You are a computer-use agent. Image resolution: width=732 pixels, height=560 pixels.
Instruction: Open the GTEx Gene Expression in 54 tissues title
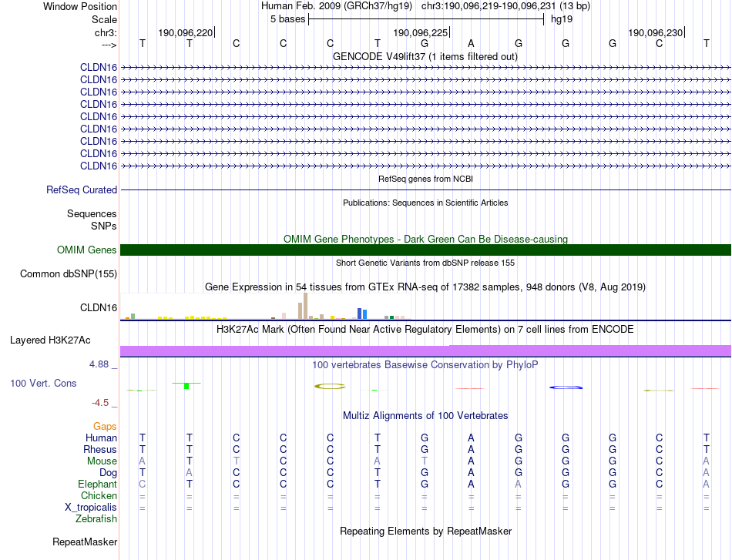point(425,287)
